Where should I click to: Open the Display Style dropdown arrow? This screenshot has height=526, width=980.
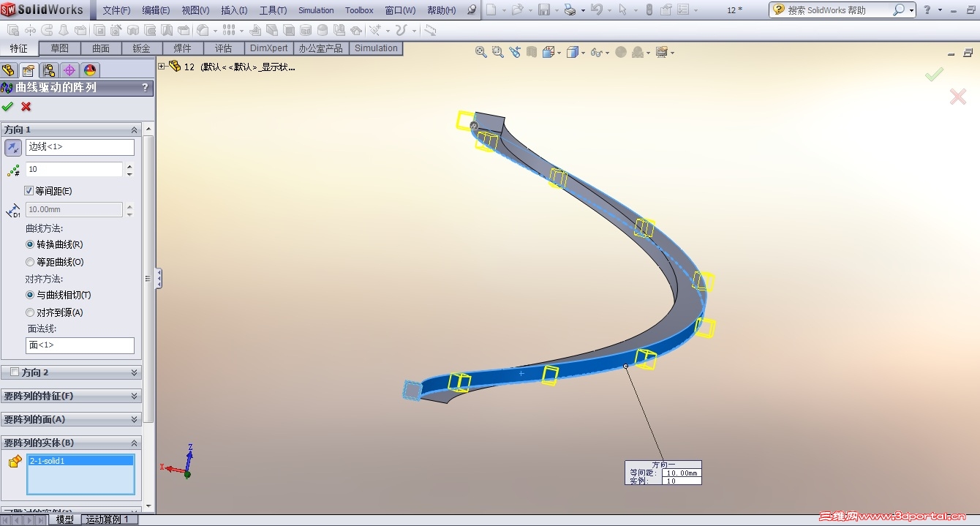coord(583,53)
